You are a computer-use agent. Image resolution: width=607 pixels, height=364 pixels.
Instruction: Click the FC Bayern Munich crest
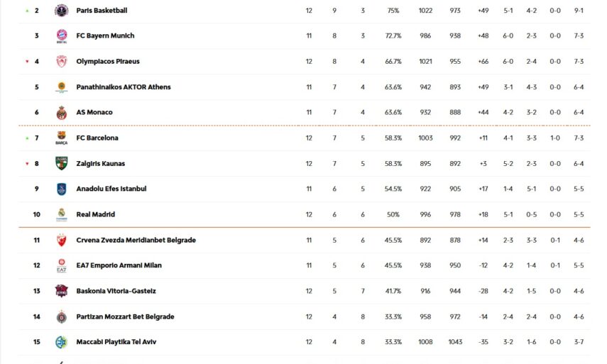pyautogui.click(x=61, y=36)
